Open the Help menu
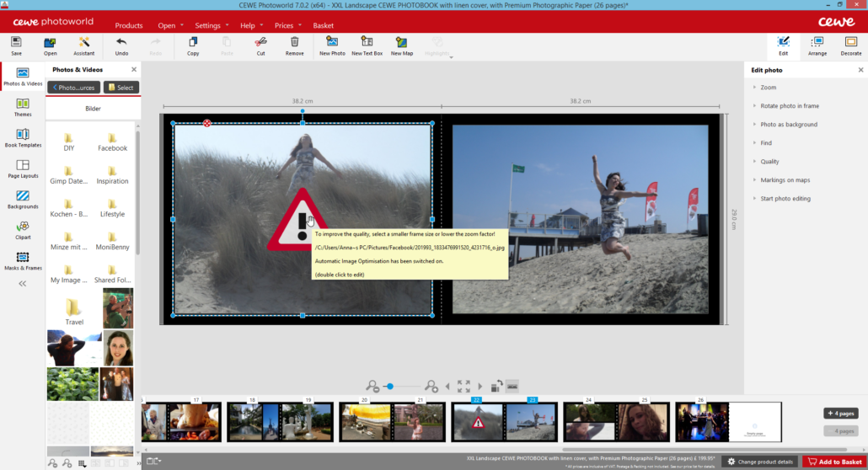Image resolution: width=868 pixels, height=470 pixels. 251,25
